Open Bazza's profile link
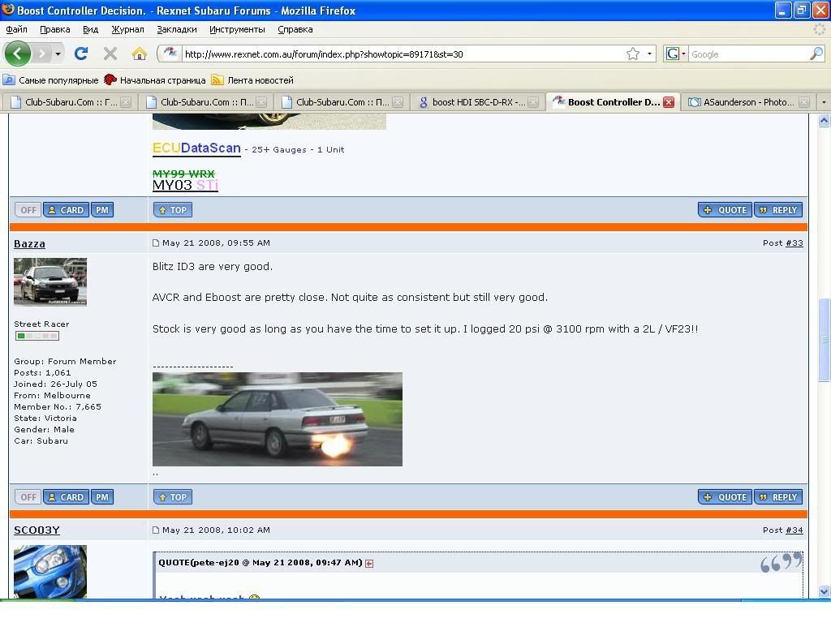This screenshot has width=831, height=644. coord(29,243)
